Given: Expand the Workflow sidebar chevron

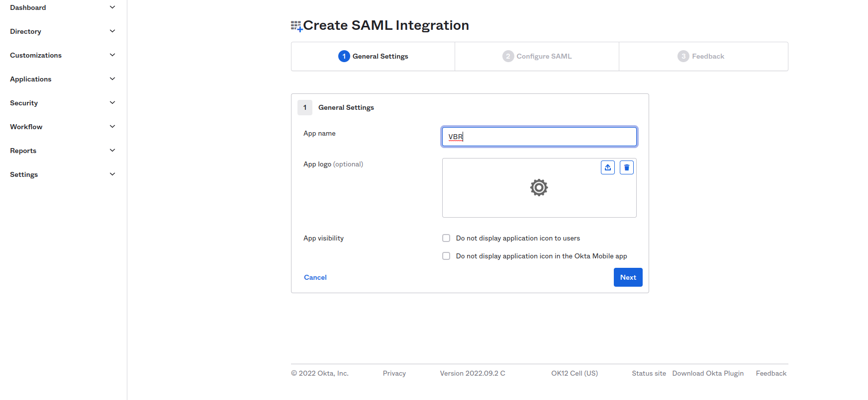Looking at the screenshot, I should [112, 127].
